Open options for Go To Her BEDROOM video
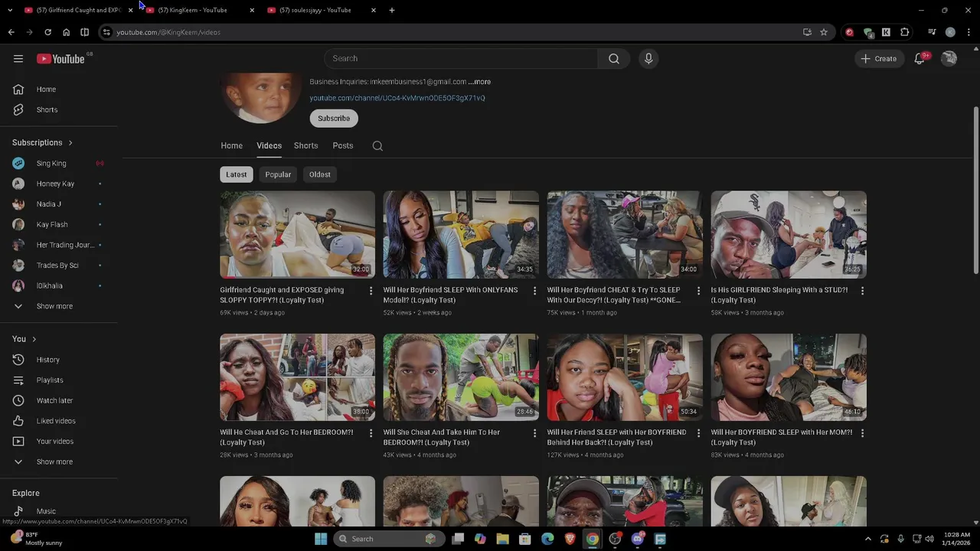Image resolution: width=980 pixels, height=551 pixels. [371, 433]
